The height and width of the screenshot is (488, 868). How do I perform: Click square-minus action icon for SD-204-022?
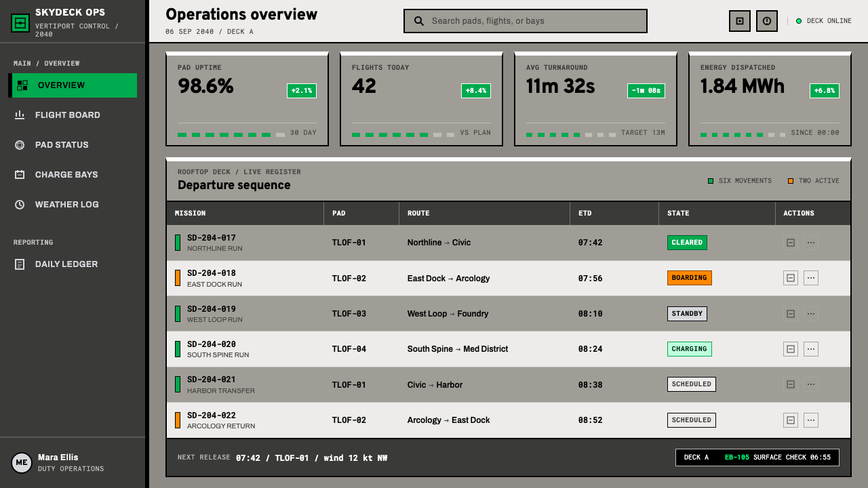791,420
